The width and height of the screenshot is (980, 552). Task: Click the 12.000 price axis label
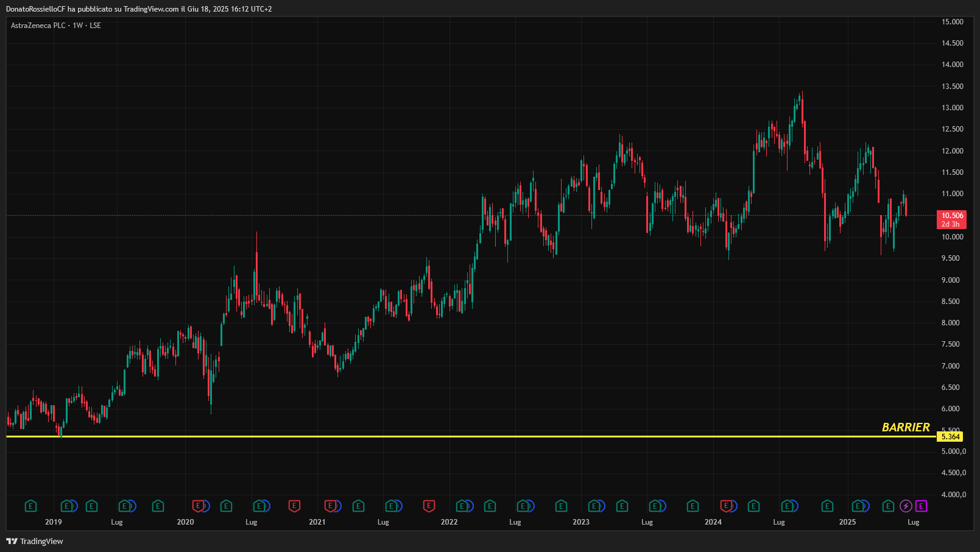(x=953, y=151)
